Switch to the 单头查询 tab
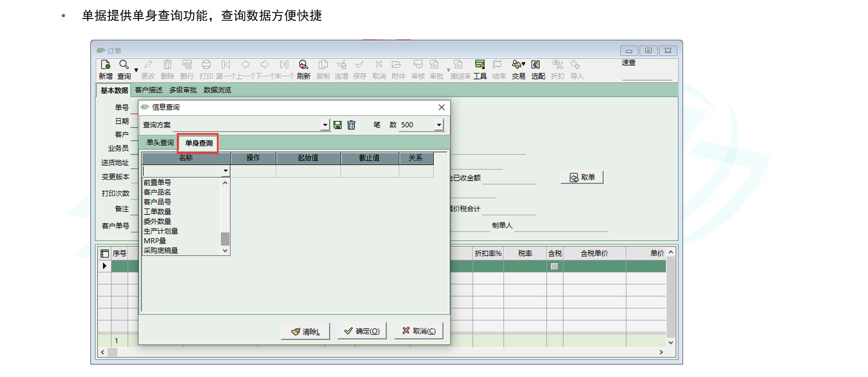Image resolution: width=868 pixels, height=377 pixels. pos(160,143)
